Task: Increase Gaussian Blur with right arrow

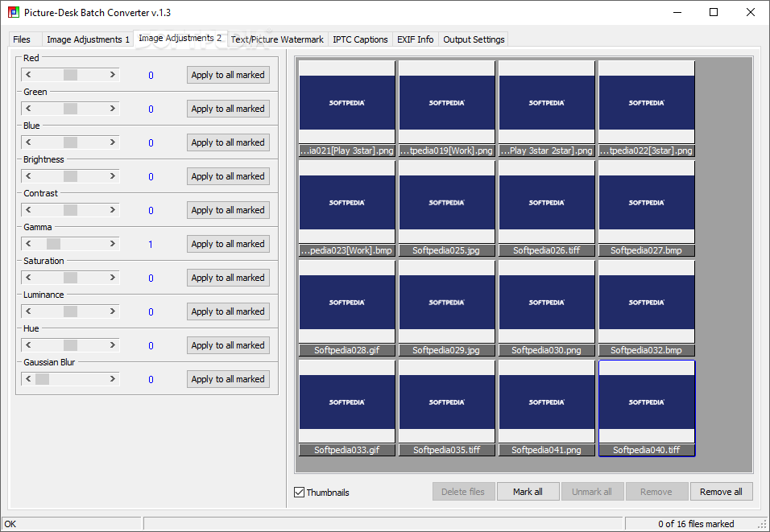Action: pyautogui.click(x=113, y=379)
